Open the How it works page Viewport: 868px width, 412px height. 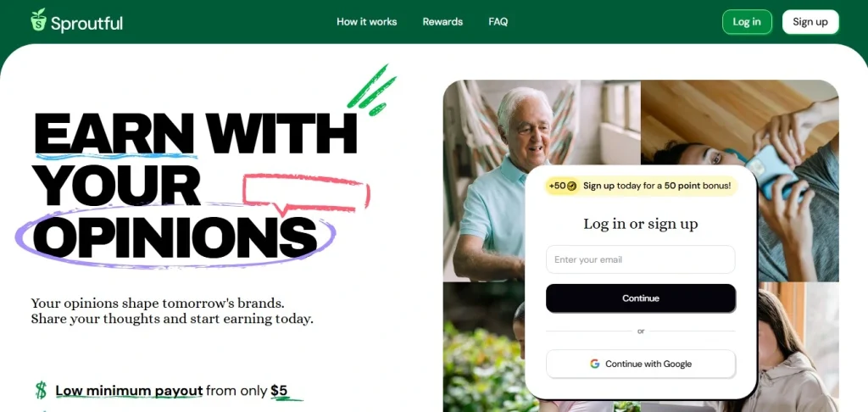tap(366, 21)
